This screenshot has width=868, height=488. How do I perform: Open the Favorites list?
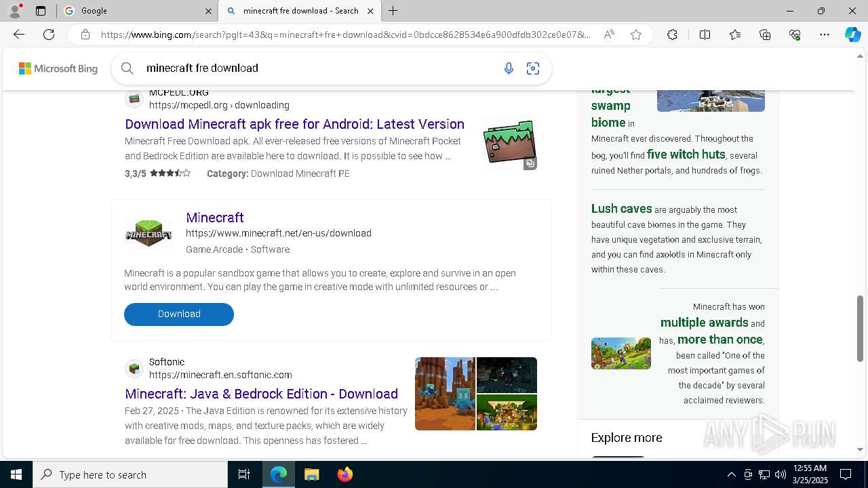pos(735,35)
